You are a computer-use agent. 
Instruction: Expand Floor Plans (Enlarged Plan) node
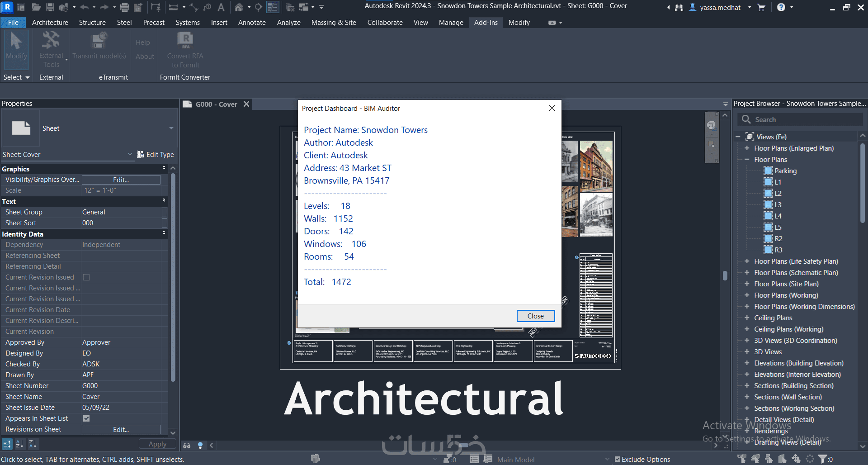pos(747,148)
